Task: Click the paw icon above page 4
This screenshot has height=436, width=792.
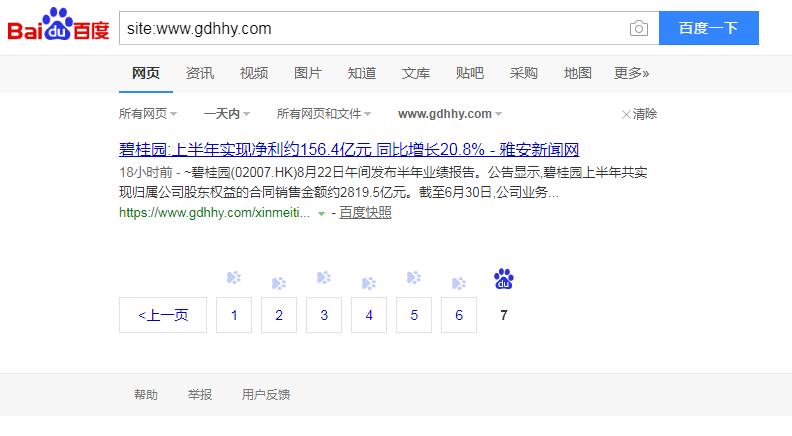Action: pos(369,283)
